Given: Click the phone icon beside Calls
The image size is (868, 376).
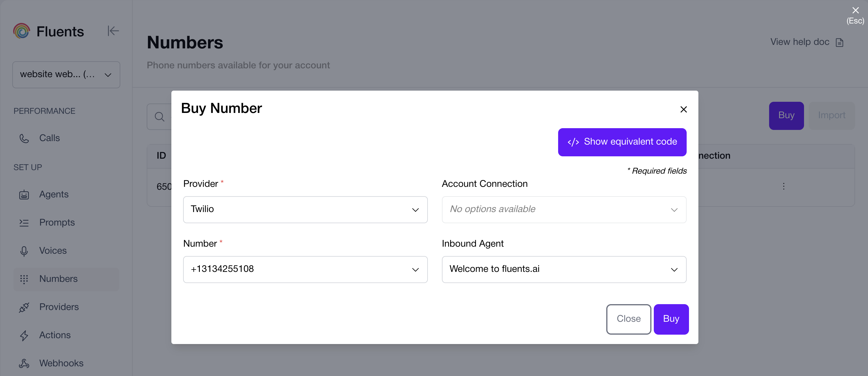Looking at the screenshot, I should (24, 138).
